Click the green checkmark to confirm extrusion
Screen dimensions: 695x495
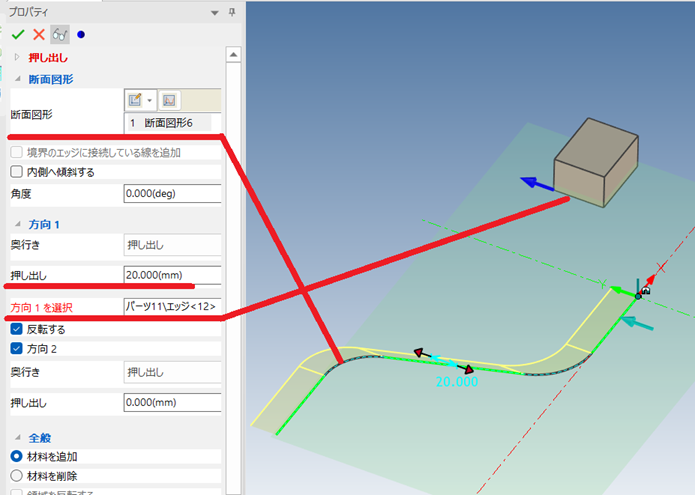click(x=18, y=34)
